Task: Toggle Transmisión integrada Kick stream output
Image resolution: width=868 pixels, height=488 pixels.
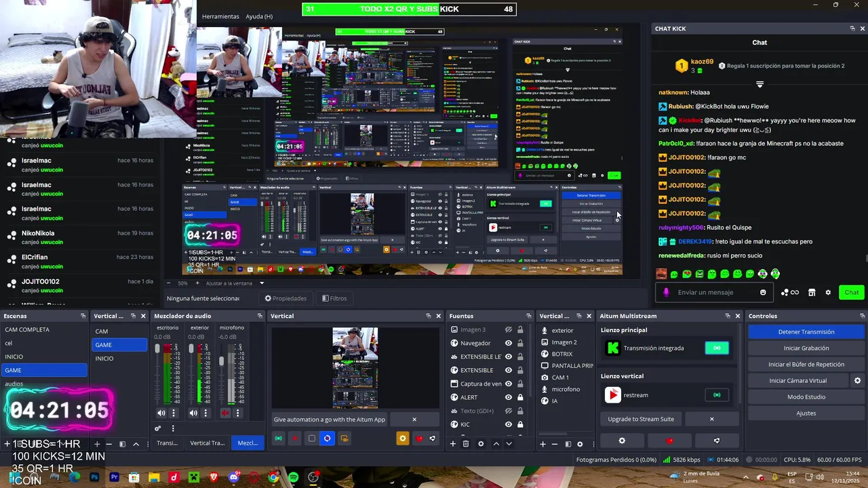Action: [717, 348]
